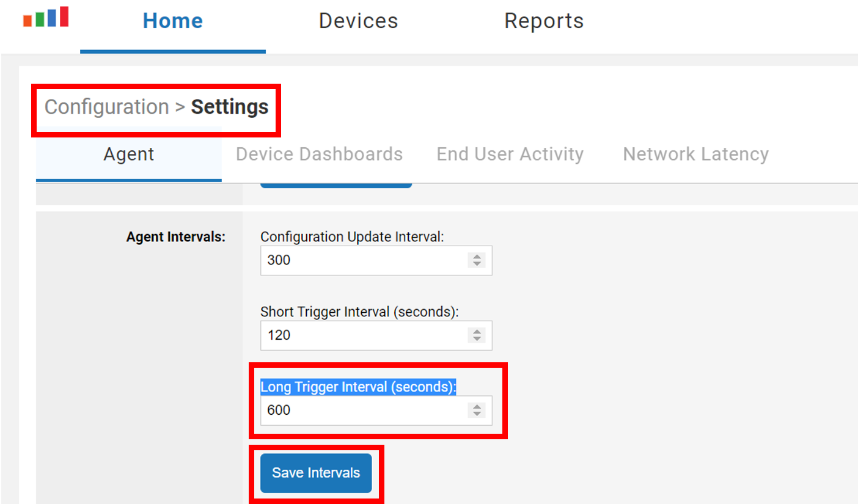
Task: Click the Settings breadcrumb text
Action: click(230, 107)
